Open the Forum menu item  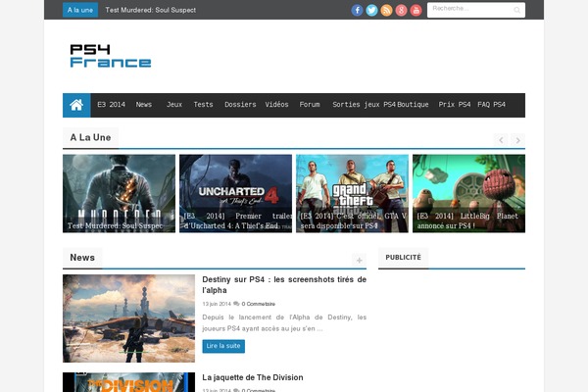[x=310, y=105]
